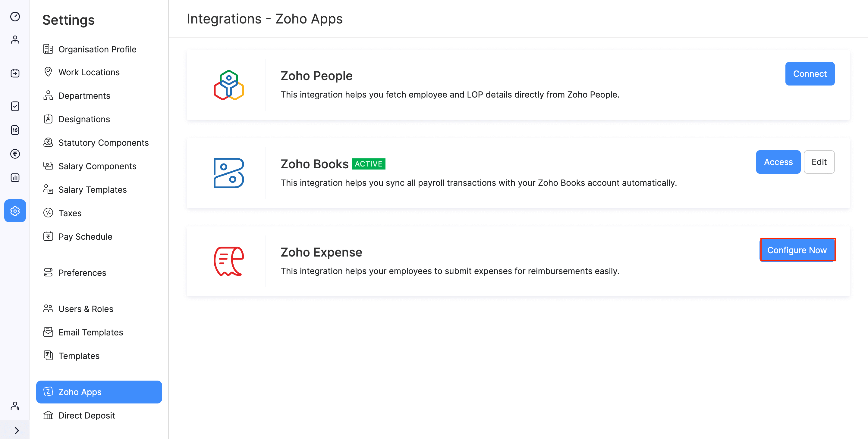Select the Employees person icon
Viewport: 868px width, 439px height.
click(x=15, y=40)
